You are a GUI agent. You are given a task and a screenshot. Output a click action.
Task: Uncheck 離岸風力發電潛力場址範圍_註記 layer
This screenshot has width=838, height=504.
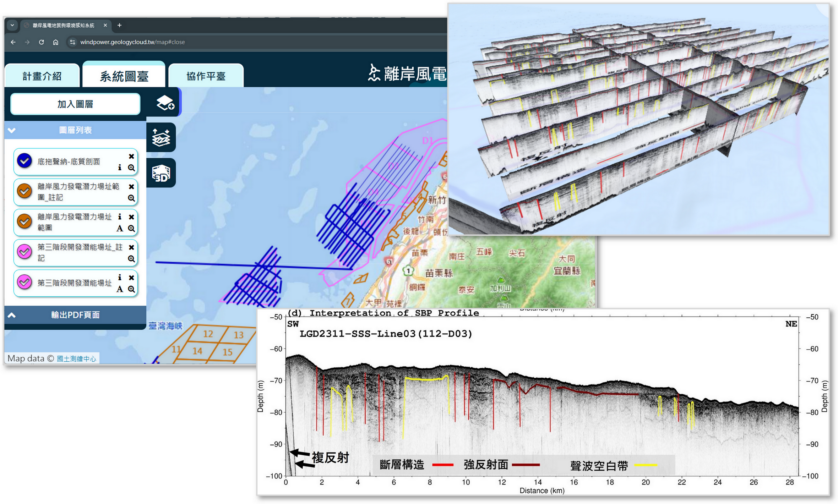coord(25,191)
